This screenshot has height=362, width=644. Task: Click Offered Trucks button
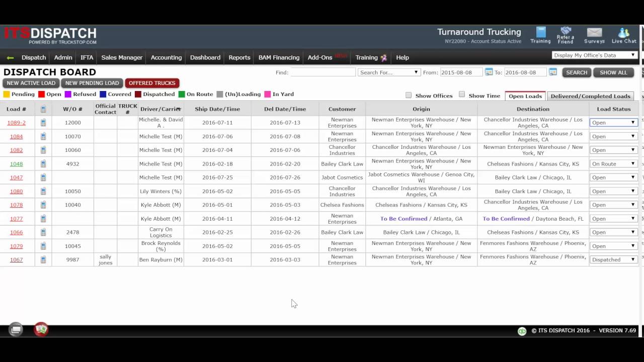point(152,83)
